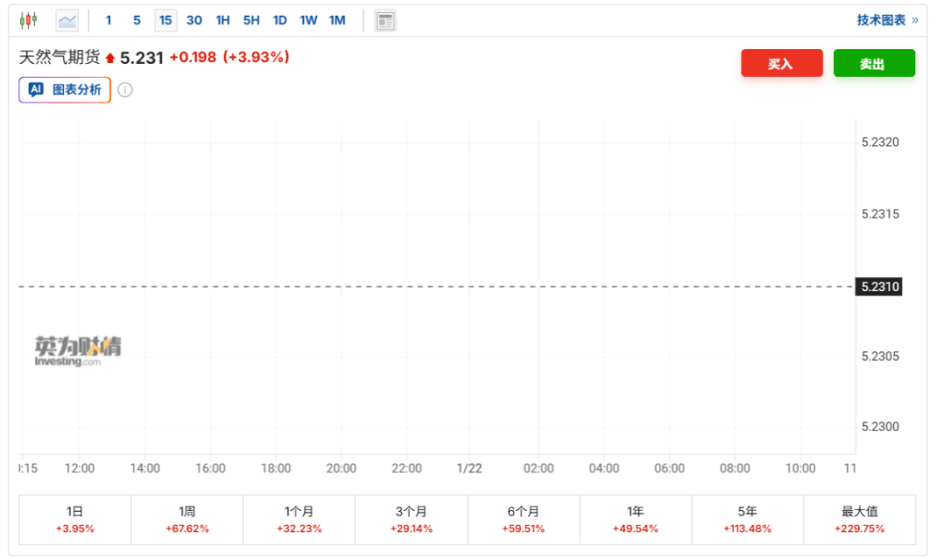Switch to candlestick chart type

pos(29,20)
